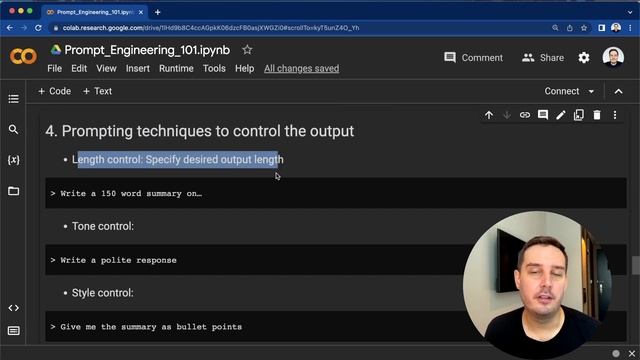Screen dimensions: 640x360
Task: Open the Insert menu
Action: tap(138, 69)
